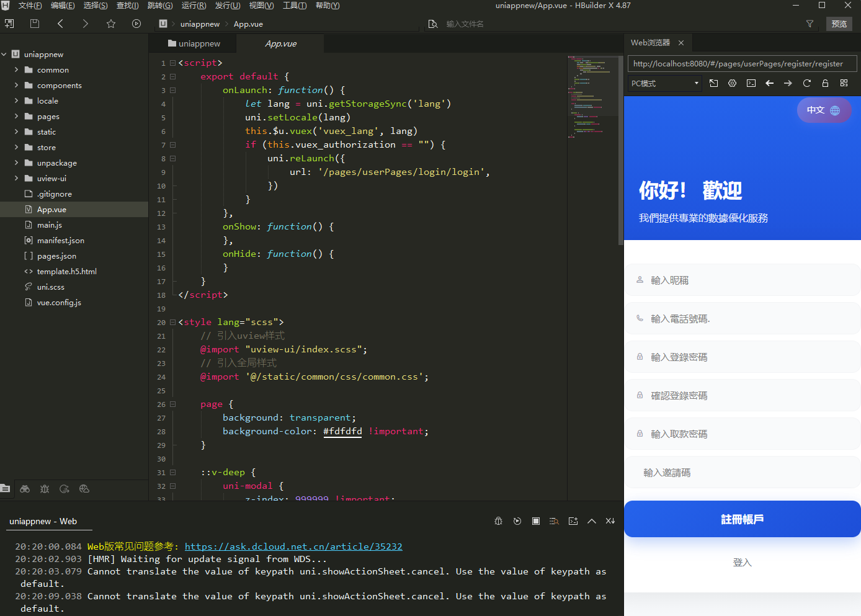Click the web browser back arrow

click(x=770, y=83)
